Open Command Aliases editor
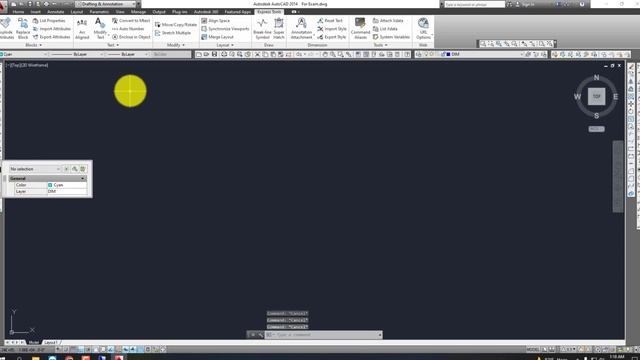 [x=360, y=28]
